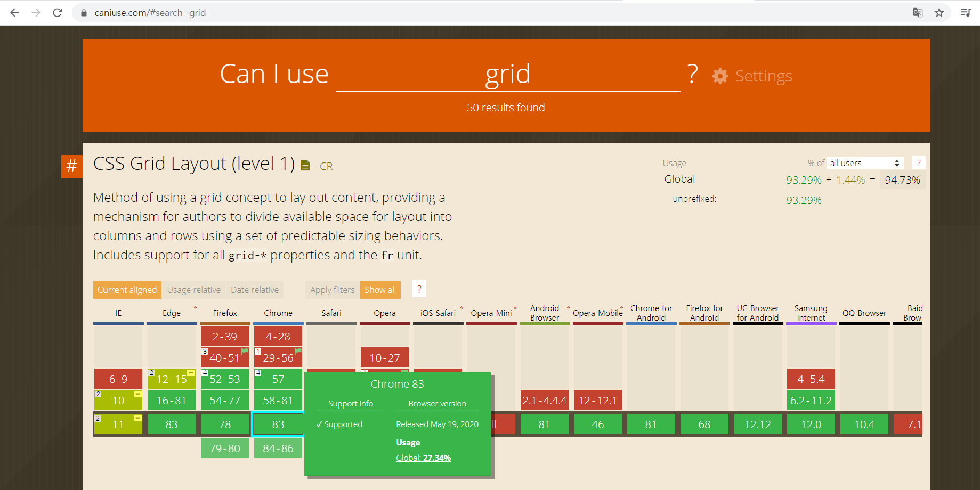Select QQ Browser 10.4 cell

point(864,424)
